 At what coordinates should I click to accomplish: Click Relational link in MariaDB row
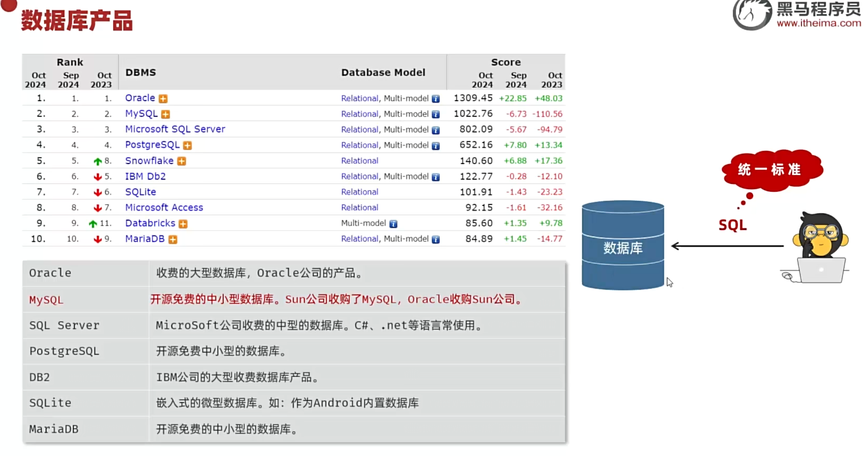point(360,239)
